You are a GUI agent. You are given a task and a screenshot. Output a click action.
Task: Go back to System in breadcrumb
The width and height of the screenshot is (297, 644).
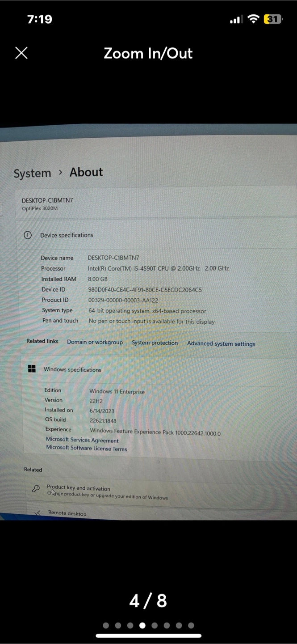pyautogui.click(x=32, y=174)
